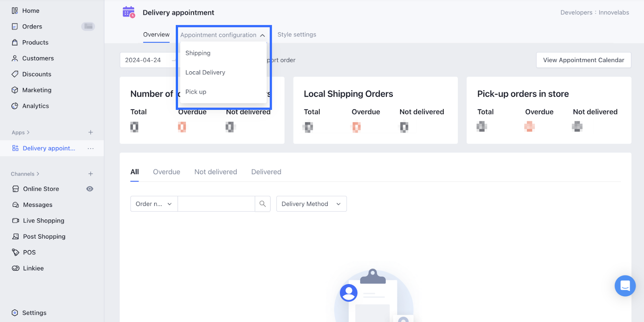644x322 pixels.
Task: Expand the Order number filter dropdown
Action: [x=154, y=204]
